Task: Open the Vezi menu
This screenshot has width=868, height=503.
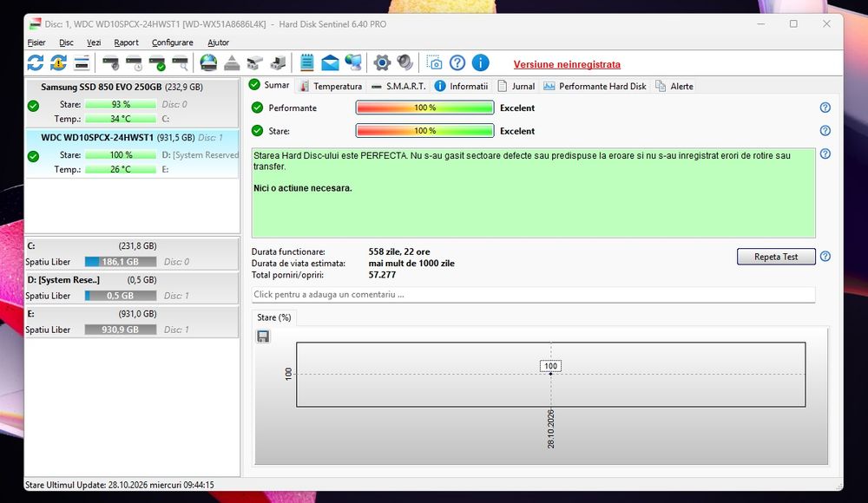Action: [x=94, y=42]
